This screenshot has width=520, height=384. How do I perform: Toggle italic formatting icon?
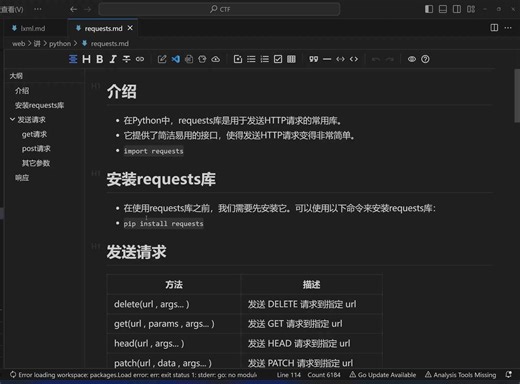[x=113, y=59]
